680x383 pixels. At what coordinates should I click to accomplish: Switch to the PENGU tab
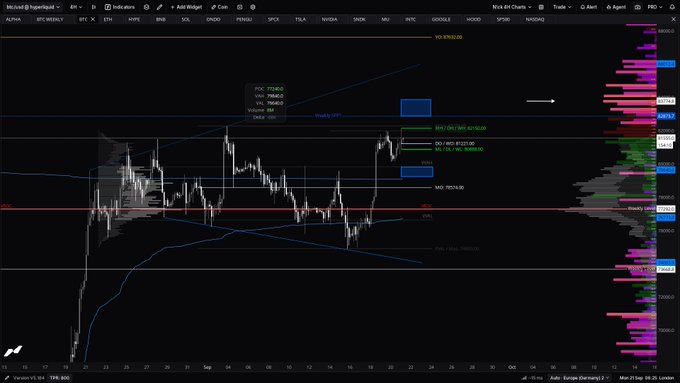pos(244,20)
